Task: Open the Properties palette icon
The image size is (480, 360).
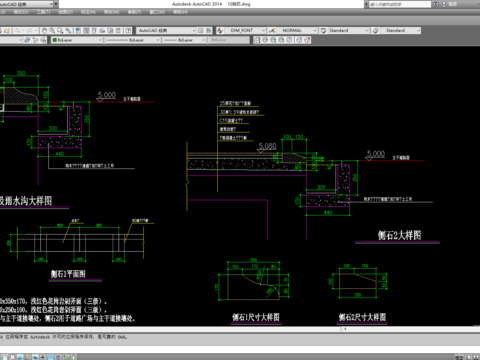Action: pos(78,31)
